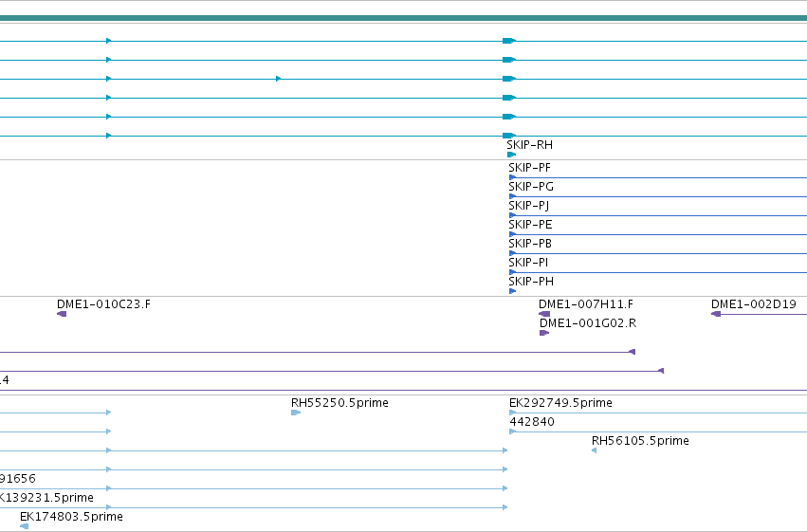Click the light blue glyph under EK174803.5prime

tap(25, 526)
